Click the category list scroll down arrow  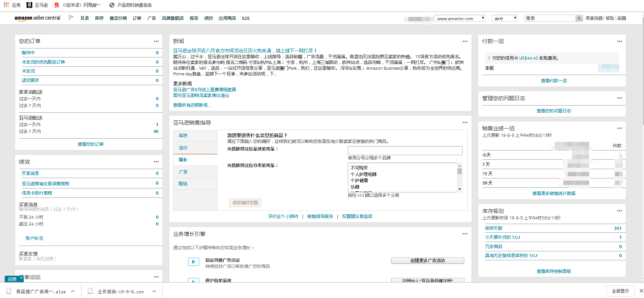click(460, 189)
